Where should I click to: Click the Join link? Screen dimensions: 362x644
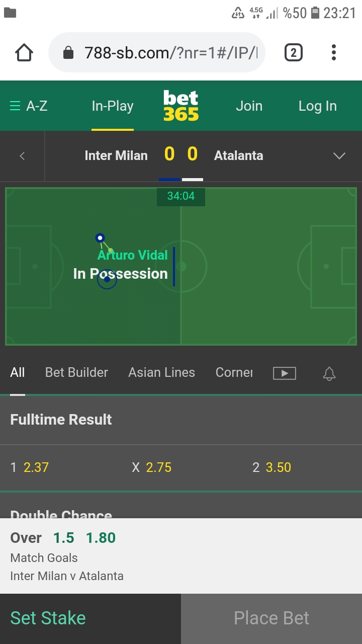click(249, 106)
